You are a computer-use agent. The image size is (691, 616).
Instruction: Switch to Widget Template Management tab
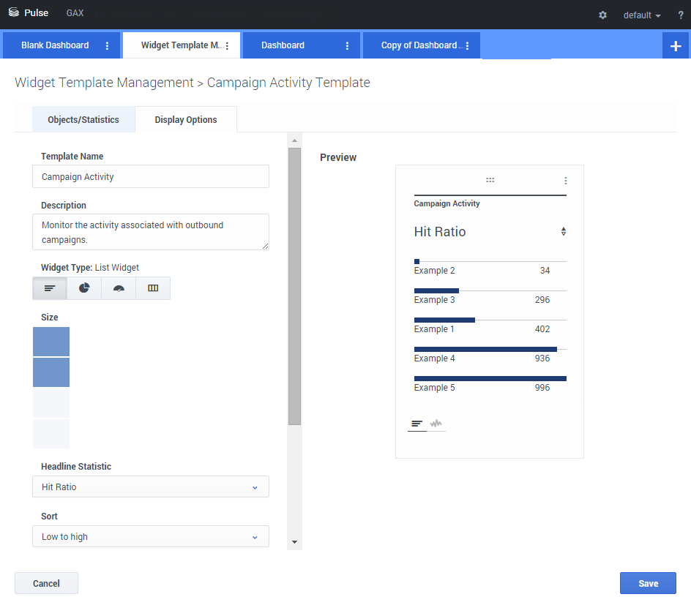tap(180, 45)
